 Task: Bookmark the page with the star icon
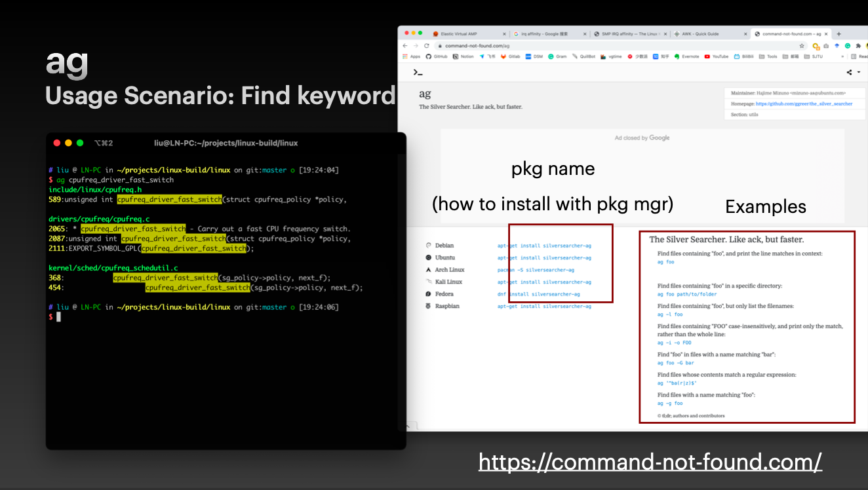(802, 46)
